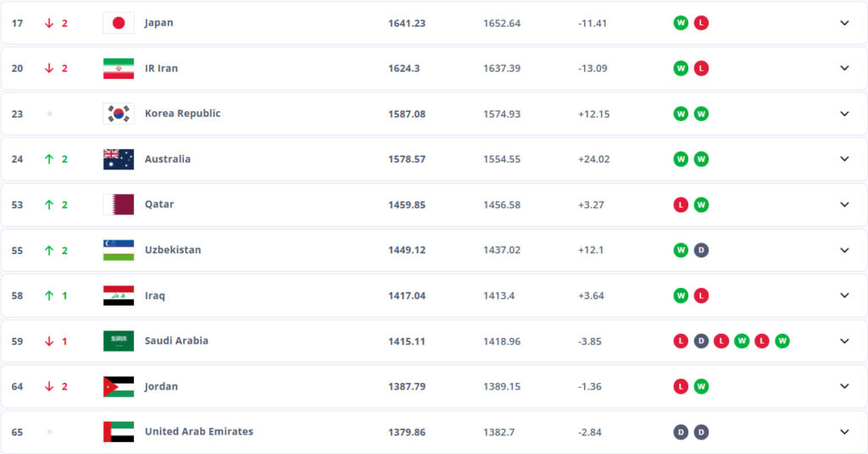868x454 pixels.
Task: Click Uzbekistan's grey D result badge
Action: [701, 250]
